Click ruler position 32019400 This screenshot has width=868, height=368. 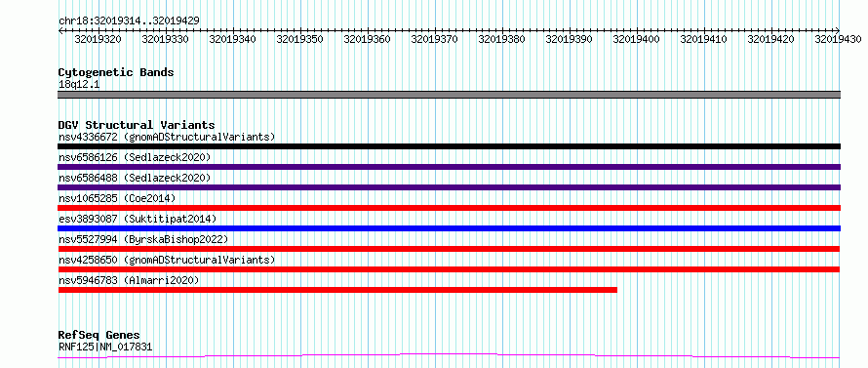coord(637,39)
